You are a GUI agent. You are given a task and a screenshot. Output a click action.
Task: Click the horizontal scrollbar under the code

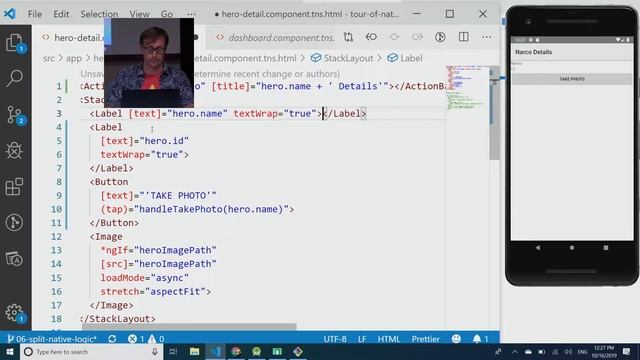[189, 327]
